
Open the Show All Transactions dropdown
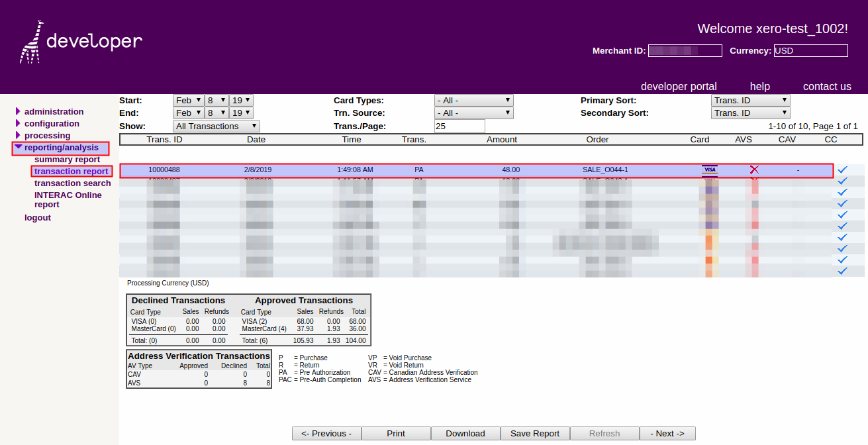(x=216, y=126)
